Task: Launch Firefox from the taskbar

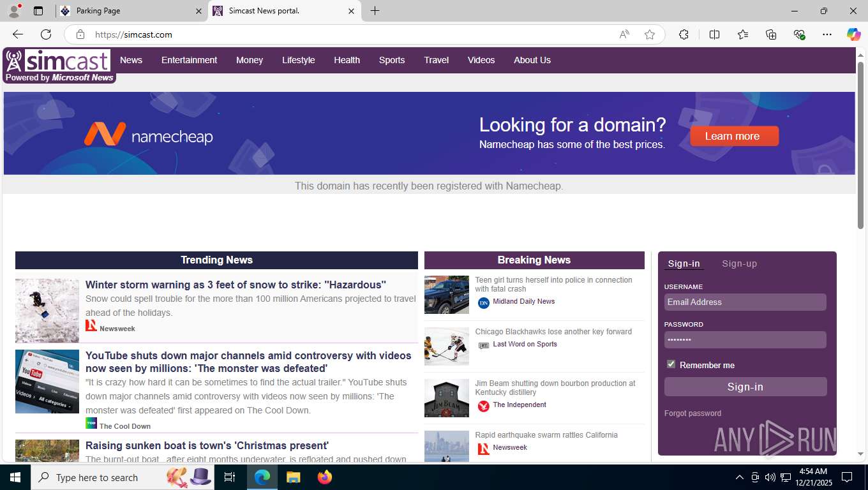Action: point(325,477)
